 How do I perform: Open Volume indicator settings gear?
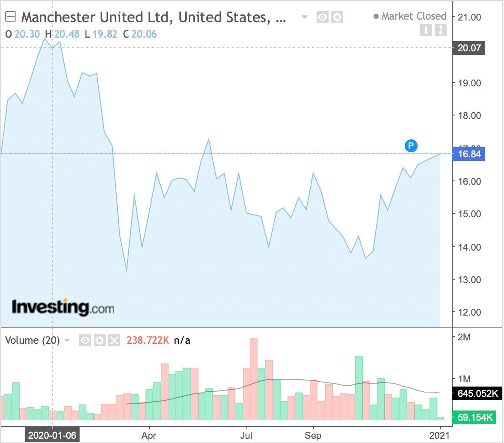(100, 340)
